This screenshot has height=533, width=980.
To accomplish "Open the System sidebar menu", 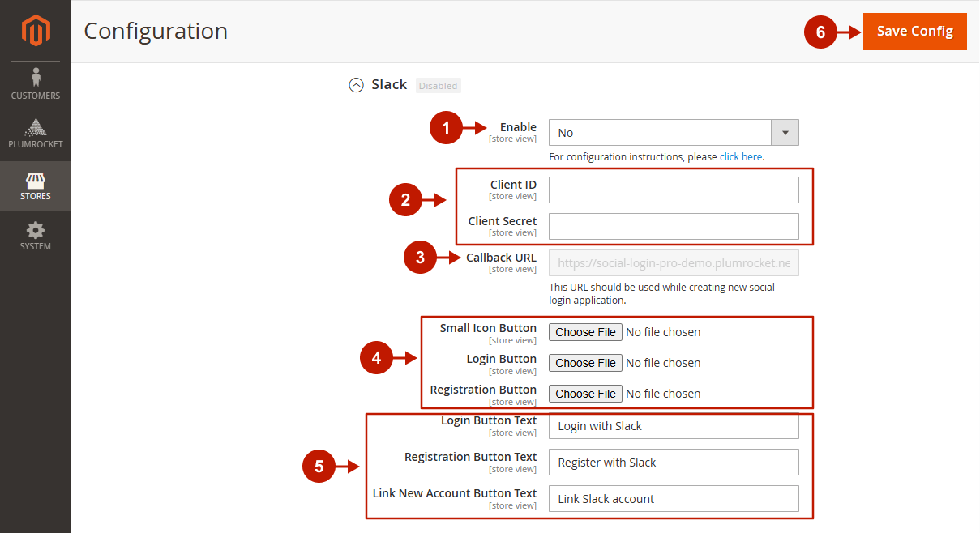I will point(36,237).
